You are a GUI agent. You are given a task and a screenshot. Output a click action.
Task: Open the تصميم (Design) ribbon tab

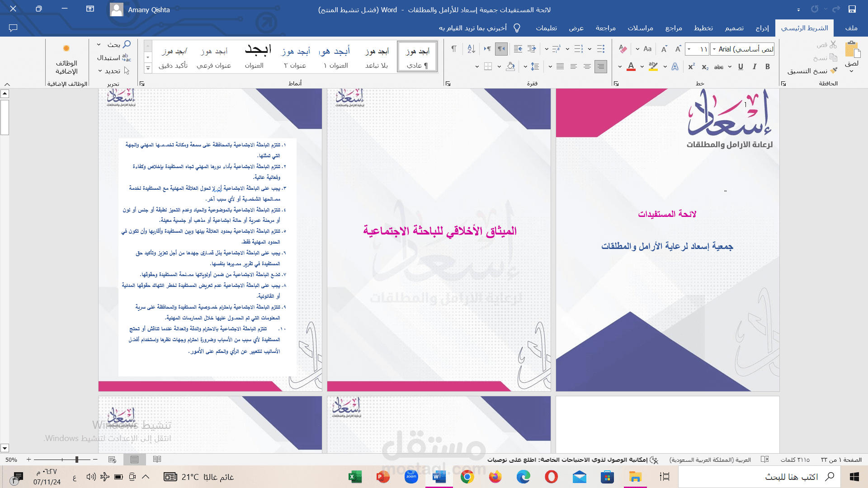734,28
